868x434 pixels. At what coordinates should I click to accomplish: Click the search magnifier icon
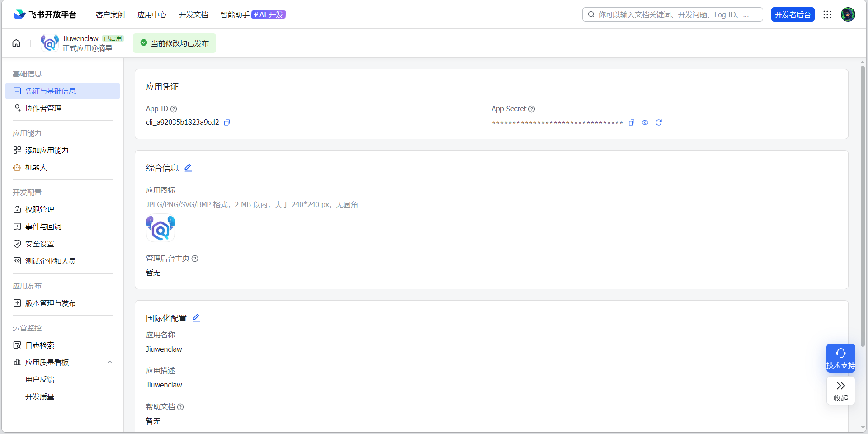(591, 14)
